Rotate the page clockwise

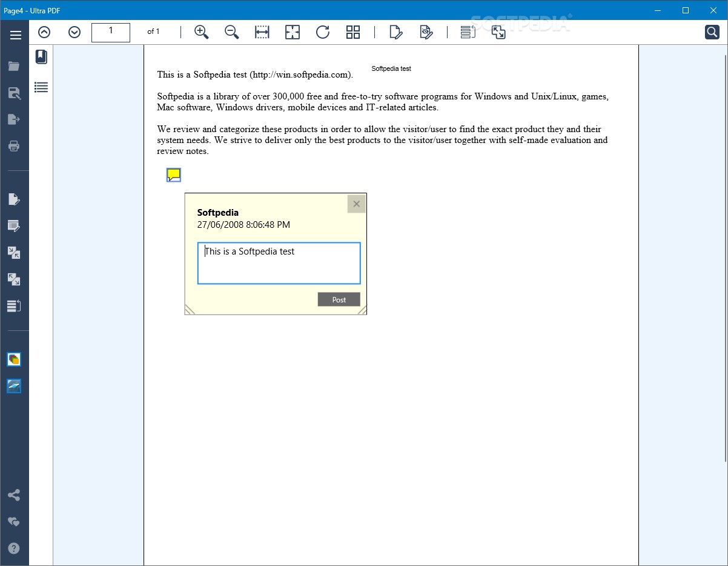tap(323, 32)
